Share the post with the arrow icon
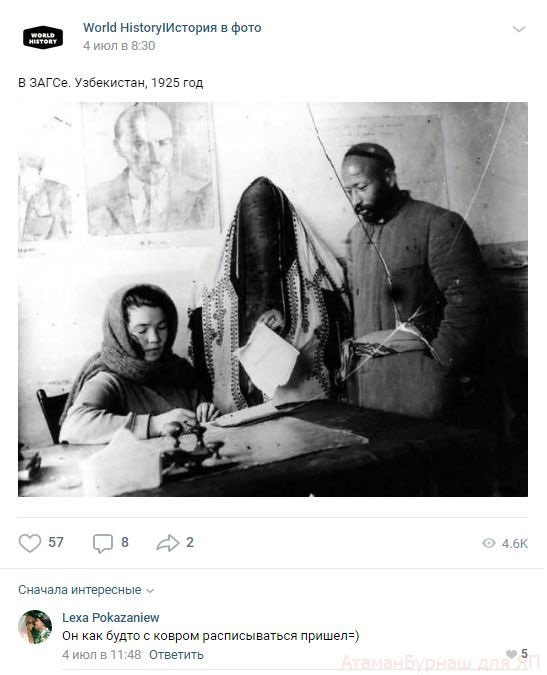This screenshot has height=675, width=547. click(168, 543)
